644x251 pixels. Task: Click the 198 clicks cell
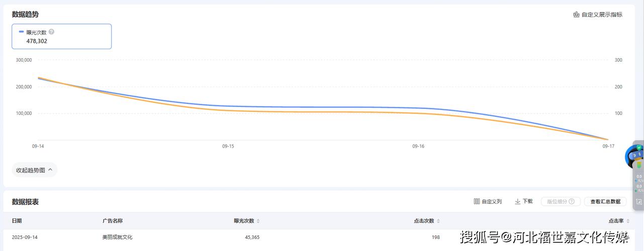pyautogui.click(x=435, y=237)
